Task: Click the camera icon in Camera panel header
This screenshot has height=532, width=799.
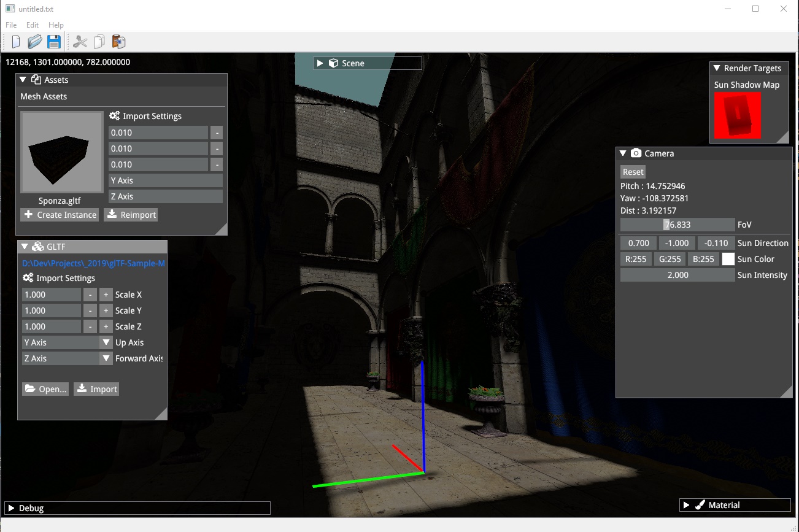Action: click(636, 153)
